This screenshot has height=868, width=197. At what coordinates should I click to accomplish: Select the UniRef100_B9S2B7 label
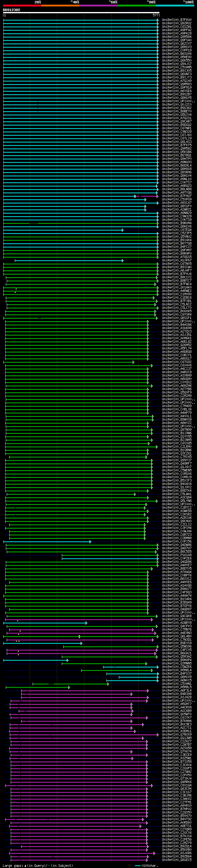(177, 94)
